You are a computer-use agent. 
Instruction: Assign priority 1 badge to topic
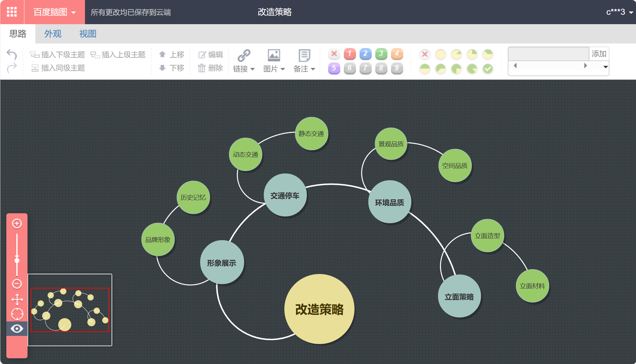click(350, 54)
